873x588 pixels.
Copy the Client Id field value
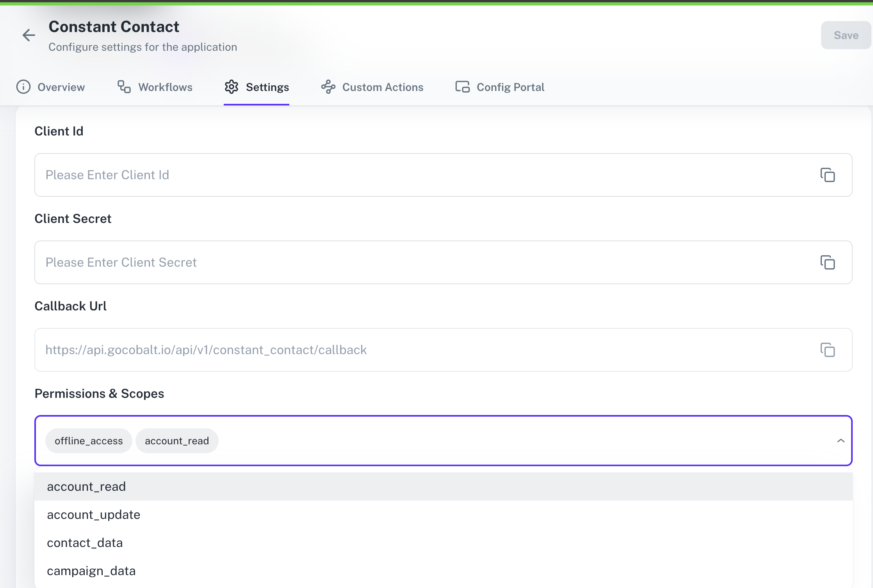828,175
